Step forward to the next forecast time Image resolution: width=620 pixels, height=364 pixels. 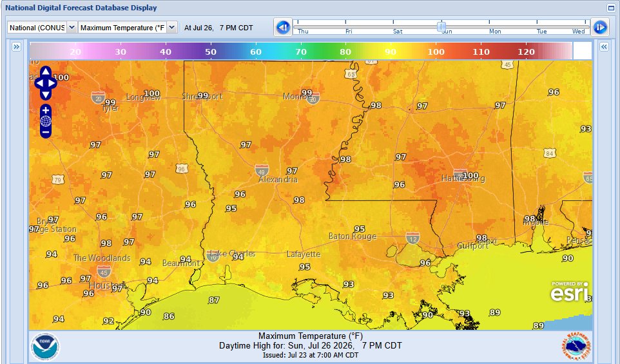600,28
